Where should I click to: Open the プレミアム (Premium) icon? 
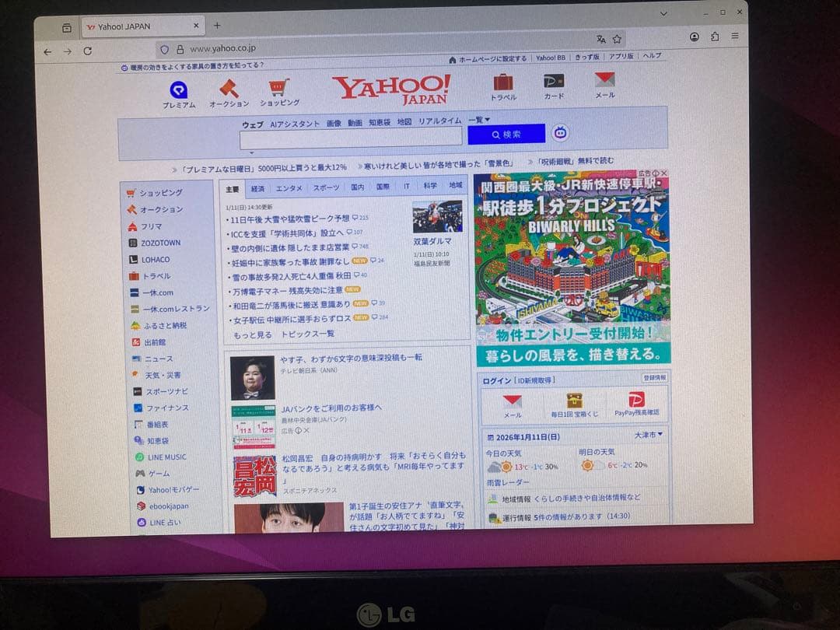tap(179, 90)
